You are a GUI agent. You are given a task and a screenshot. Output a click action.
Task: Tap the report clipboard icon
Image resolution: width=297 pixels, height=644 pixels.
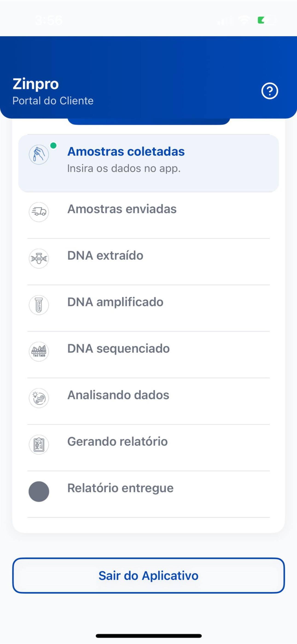coord(39,445)
